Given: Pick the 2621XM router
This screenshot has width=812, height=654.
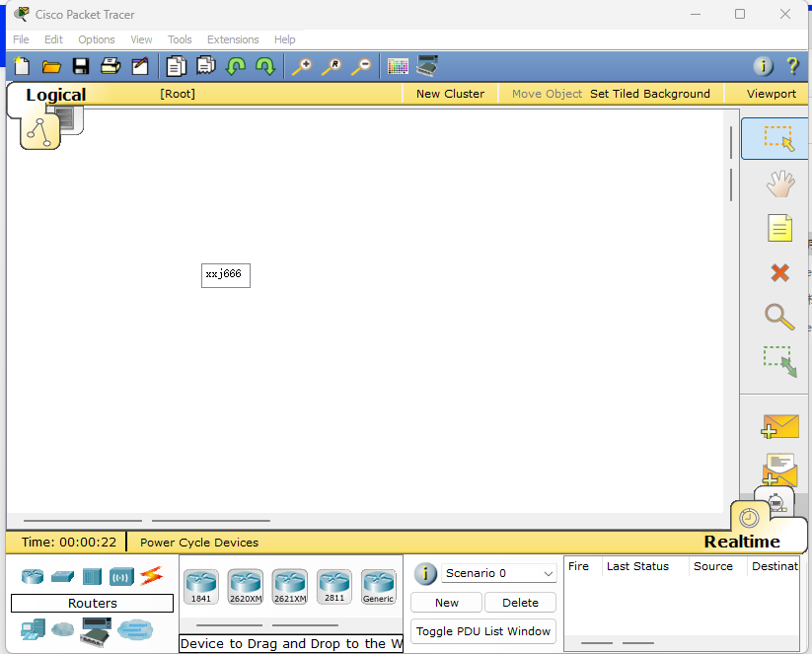Looking at the screenshot, I should point(290,587).
